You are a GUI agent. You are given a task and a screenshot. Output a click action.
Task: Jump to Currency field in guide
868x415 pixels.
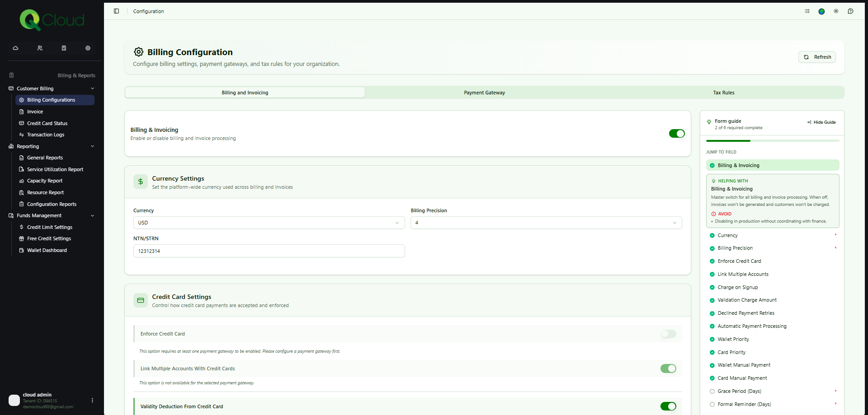point(773,235)
